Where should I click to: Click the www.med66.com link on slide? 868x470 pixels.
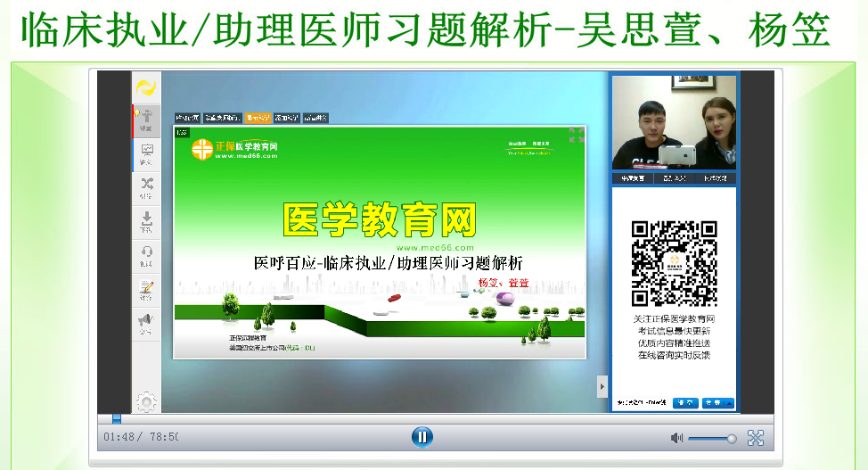click(x=435, y=248)
